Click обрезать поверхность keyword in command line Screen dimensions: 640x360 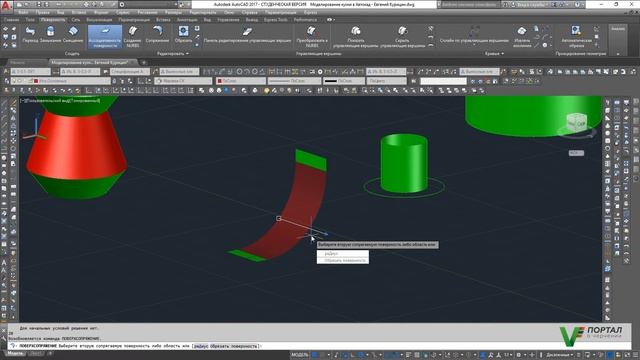pos(234,346)
